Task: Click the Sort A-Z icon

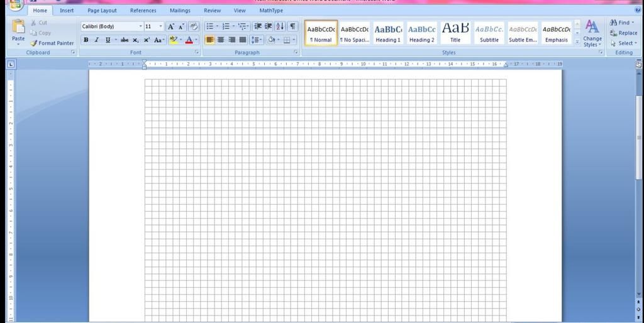Action: [280, 26]
